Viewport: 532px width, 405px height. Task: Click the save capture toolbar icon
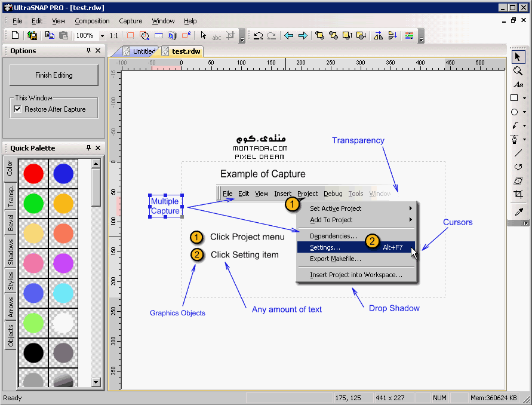pyautogui.click(x=32, y=35)
